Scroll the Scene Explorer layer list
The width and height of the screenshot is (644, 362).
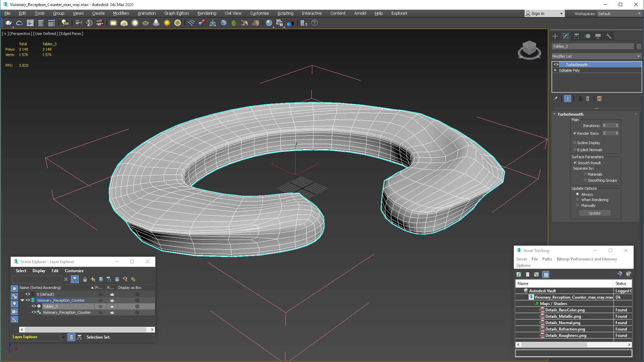coord(87,329)
